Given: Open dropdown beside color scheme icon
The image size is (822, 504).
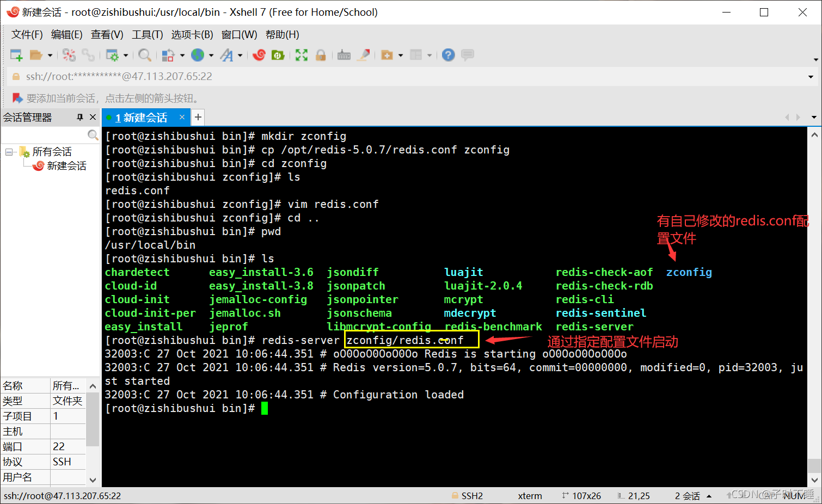Looking at the screenshot, I should (182, 55).
